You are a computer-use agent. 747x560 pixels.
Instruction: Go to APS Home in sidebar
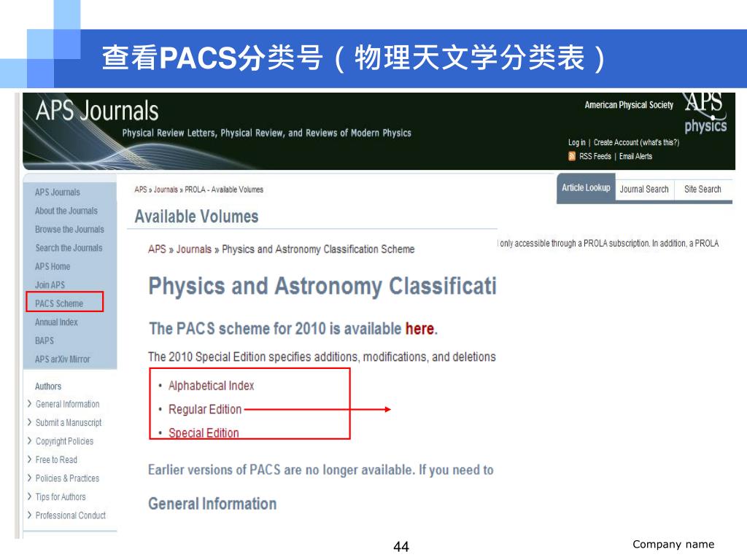53,267
